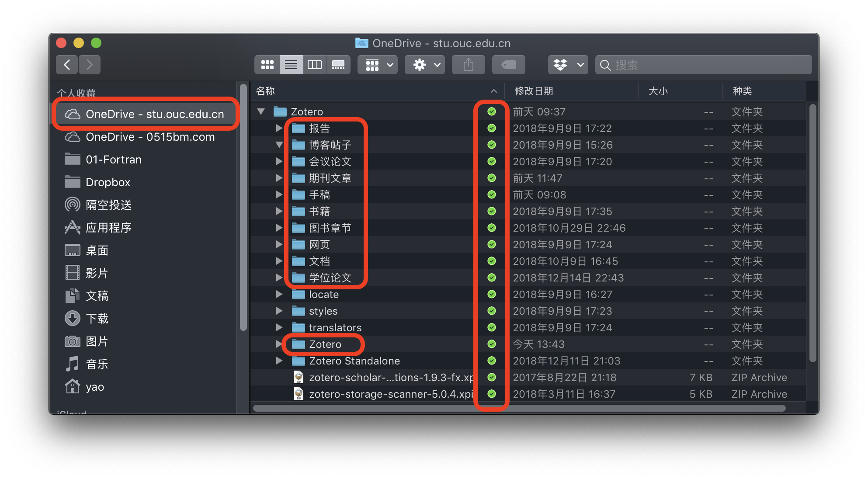868x479 pixels.
Task: Select the 报告 folder row
Action: click(x=528, y=128)
